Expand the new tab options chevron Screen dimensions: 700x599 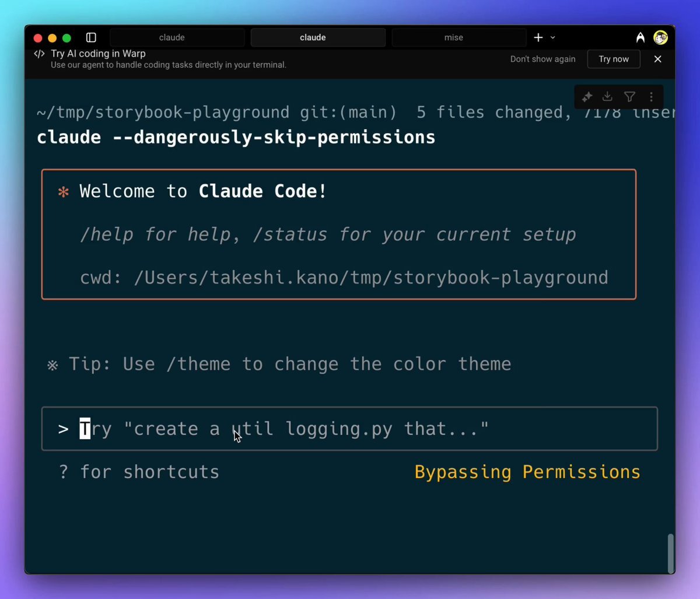click(x=552, y=37)
